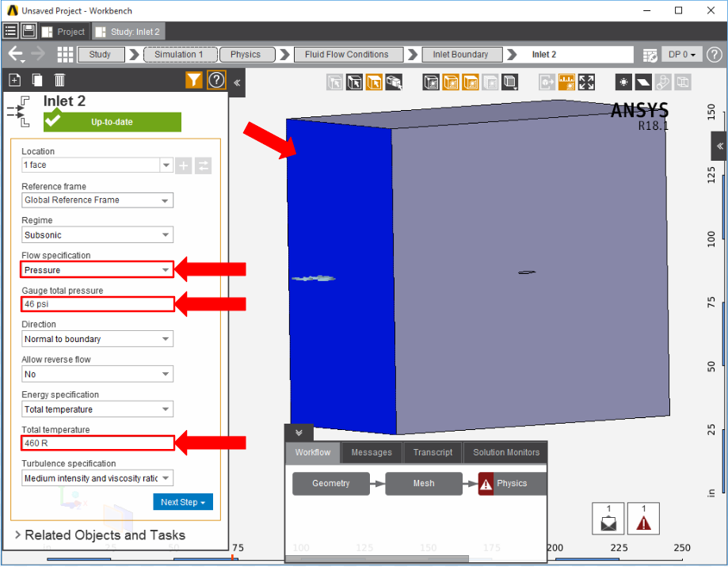Go forward with the right arrow

[x=39, y=55]
